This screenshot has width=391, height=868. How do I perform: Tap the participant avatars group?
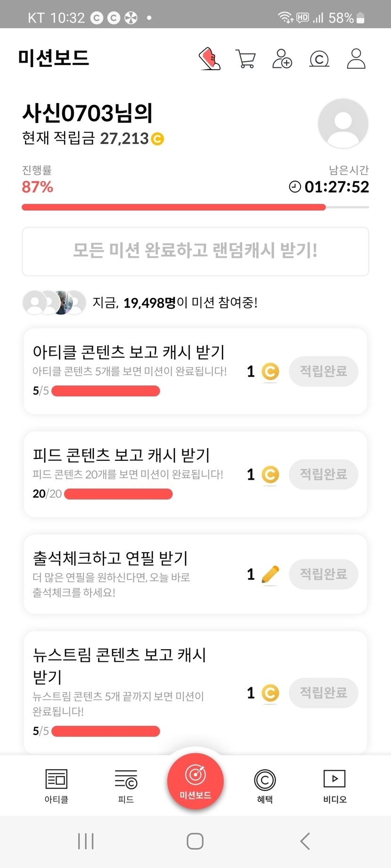(54, 303)
